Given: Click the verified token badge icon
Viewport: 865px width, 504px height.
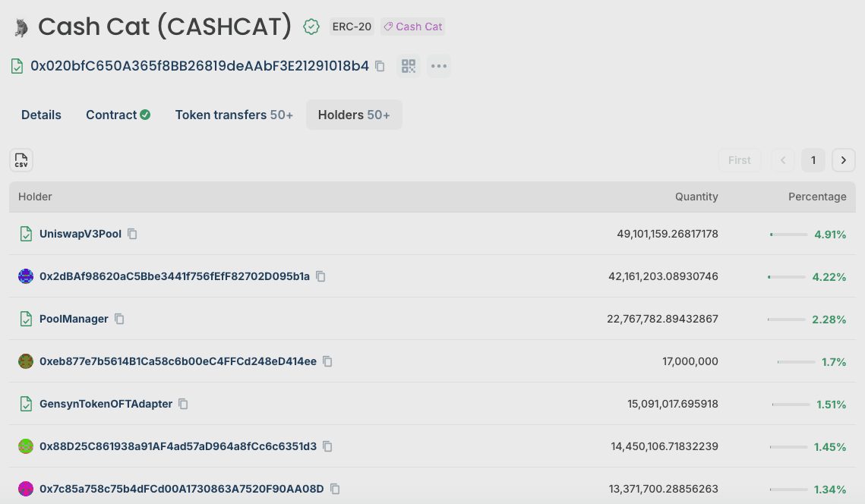Looking at the screenshot, I should 311,27.
